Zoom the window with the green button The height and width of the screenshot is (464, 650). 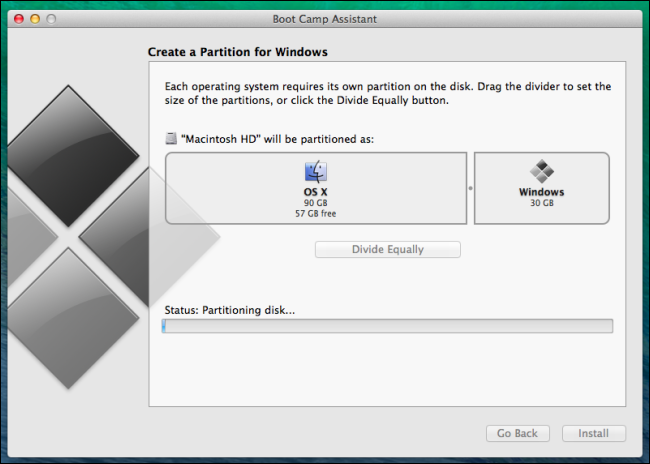point(53,19)
